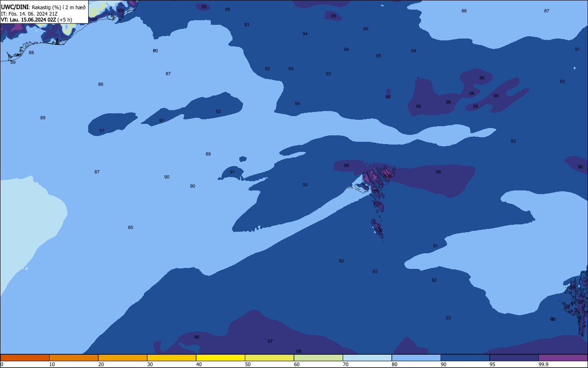Pick the 50–60 pale yellow-green legend swatch
588x368 pixels.
[x=269, y=357]
